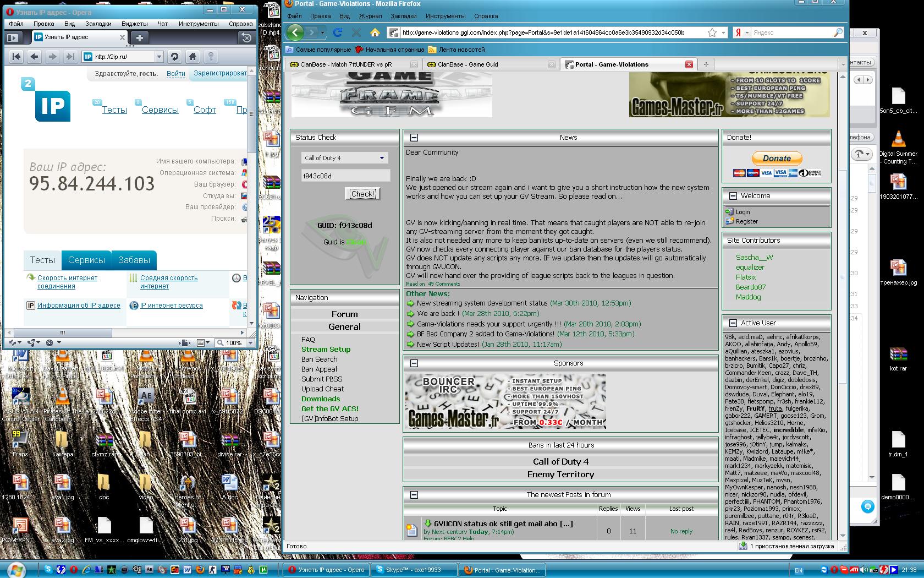Switch to Skype in the taskbar
Viewport: 924px width, 578px height.
[x=415, y=570]
